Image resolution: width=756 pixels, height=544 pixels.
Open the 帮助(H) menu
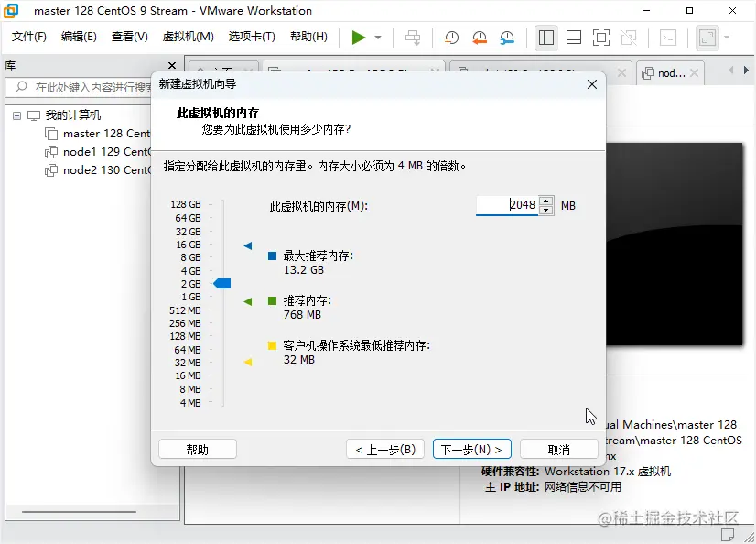(308, 37)
